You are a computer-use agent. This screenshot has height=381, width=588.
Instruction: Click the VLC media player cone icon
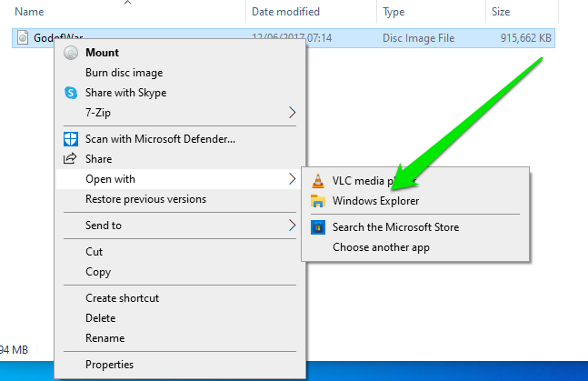click(x=317, y=181)
